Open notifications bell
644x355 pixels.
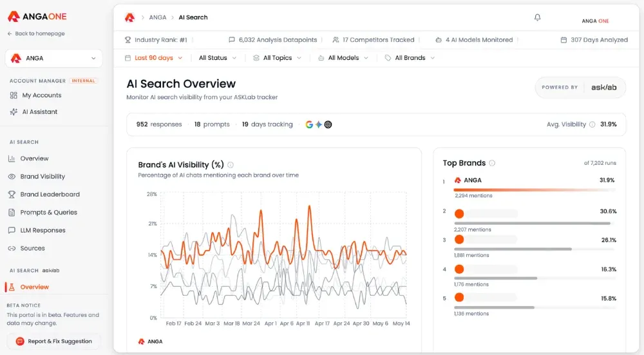537,17
